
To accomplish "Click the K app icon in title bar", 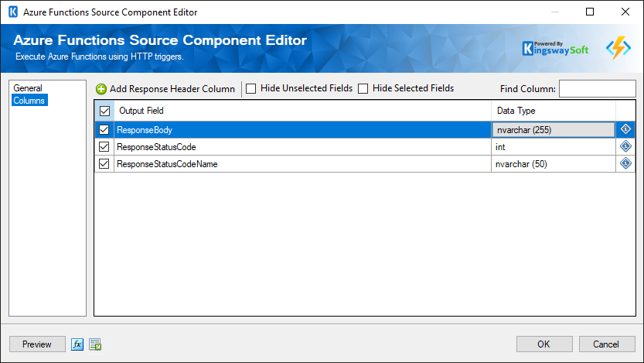I will tap(13, 12).
